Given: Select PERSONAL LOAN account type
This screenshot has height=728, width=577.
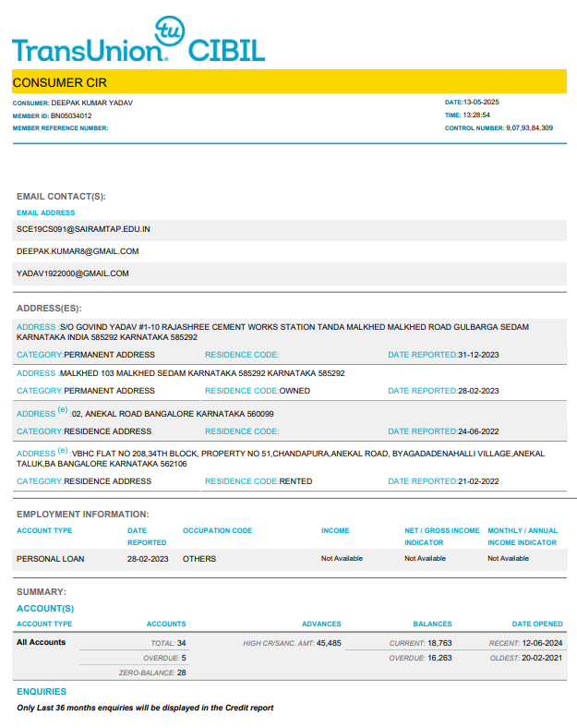Looking at the screenshot, I should (51, 559).
